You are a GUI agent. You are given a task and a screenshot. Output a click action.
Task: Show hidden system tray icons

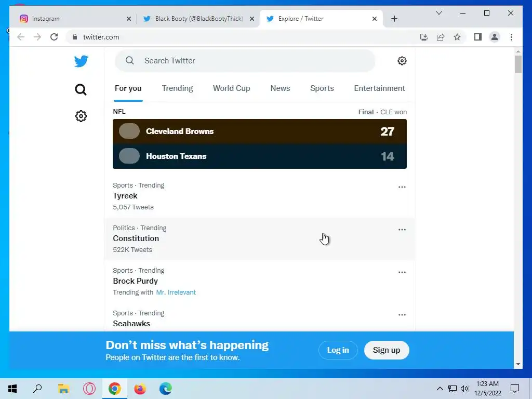(x=440, y=389)
